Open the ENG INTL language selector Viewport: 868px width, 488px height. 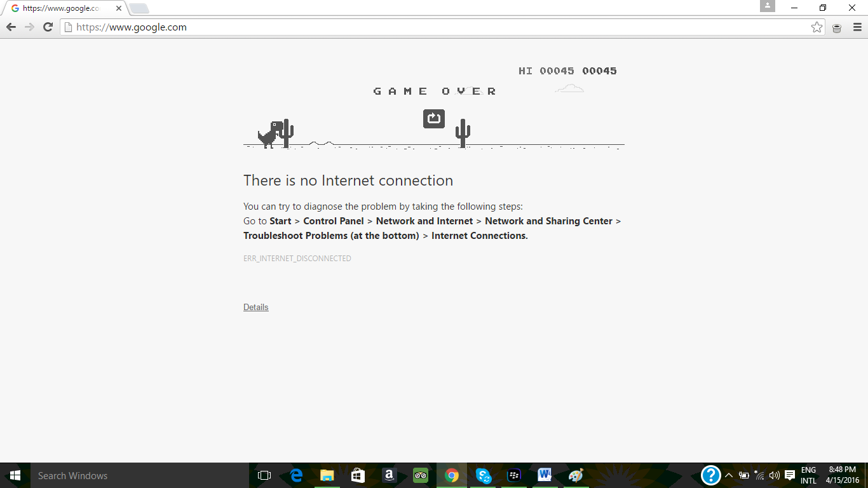point(808,475)
